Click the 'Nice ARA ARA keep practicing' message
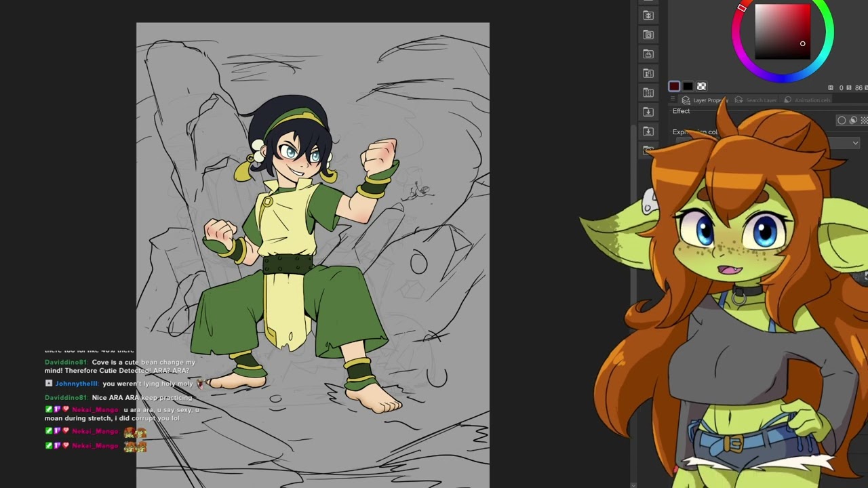Viewport: 868px width, 488px height. coord(142,398)
